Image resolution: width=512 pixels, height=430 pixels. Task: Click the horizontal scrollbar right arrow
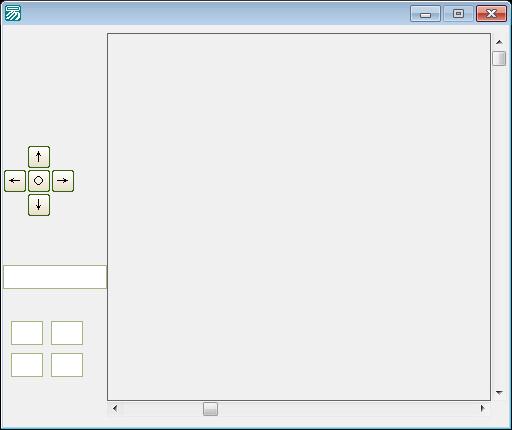pos(482,409)
